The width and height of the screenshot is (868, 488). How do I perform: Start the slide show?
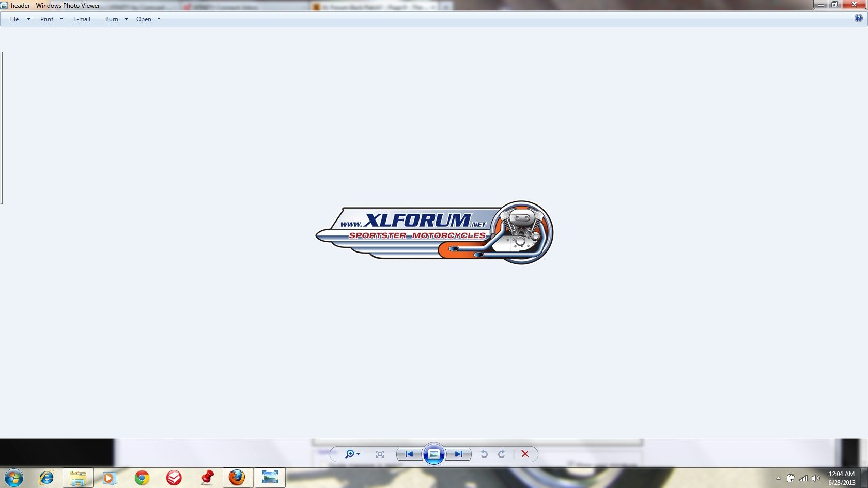click(434, 454)
